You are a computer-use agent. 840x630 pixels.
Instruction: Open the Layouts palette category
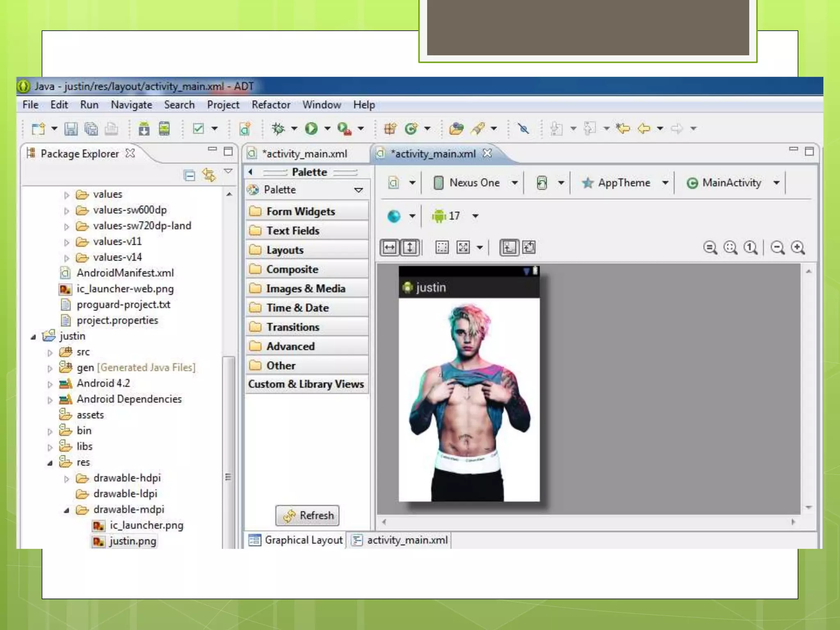point(307,250)
